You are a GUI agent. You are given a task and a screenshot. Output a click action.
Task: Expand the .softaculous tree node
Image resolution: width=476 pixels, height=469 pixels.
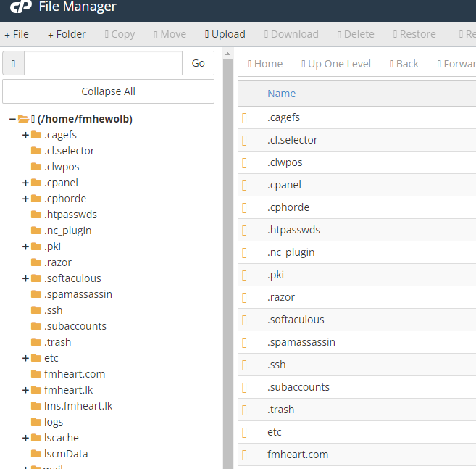(x=25, y=278)
